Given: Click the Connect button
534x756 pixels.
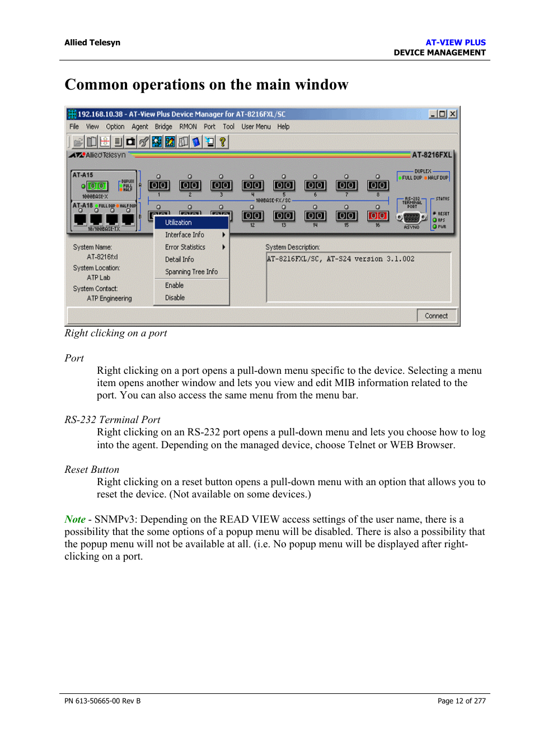Looking at the screenshot, I should click(x=437, y=316).
